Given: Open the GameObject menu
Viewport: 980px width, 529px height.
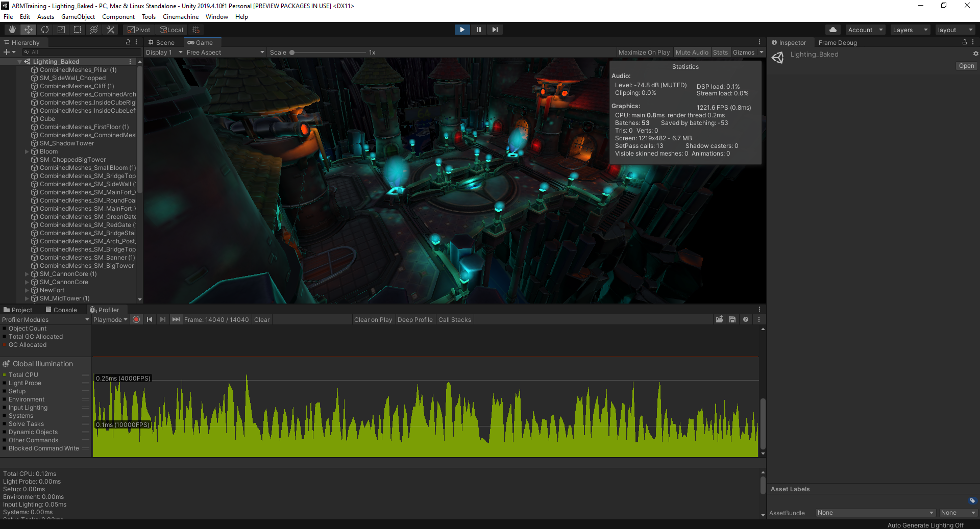Looking at the screenshot, I should [x=78, y=16].
